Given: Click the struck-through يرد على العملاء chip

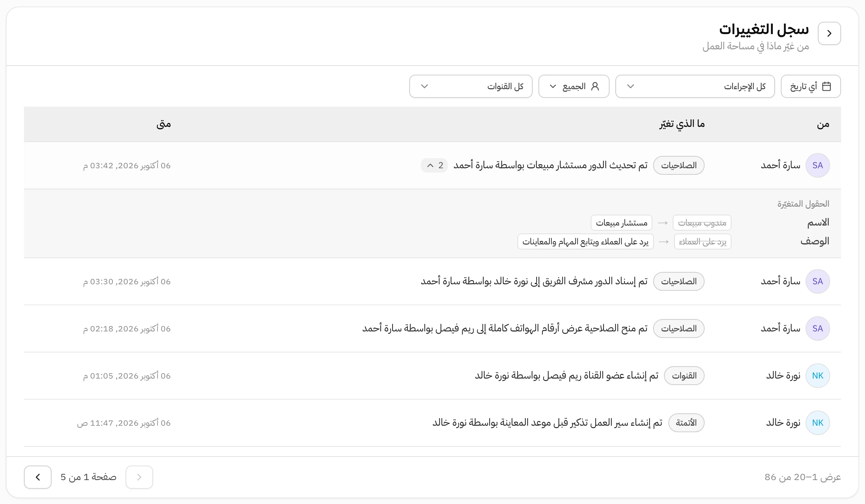Looking at the screenshot, I should 703,241.
